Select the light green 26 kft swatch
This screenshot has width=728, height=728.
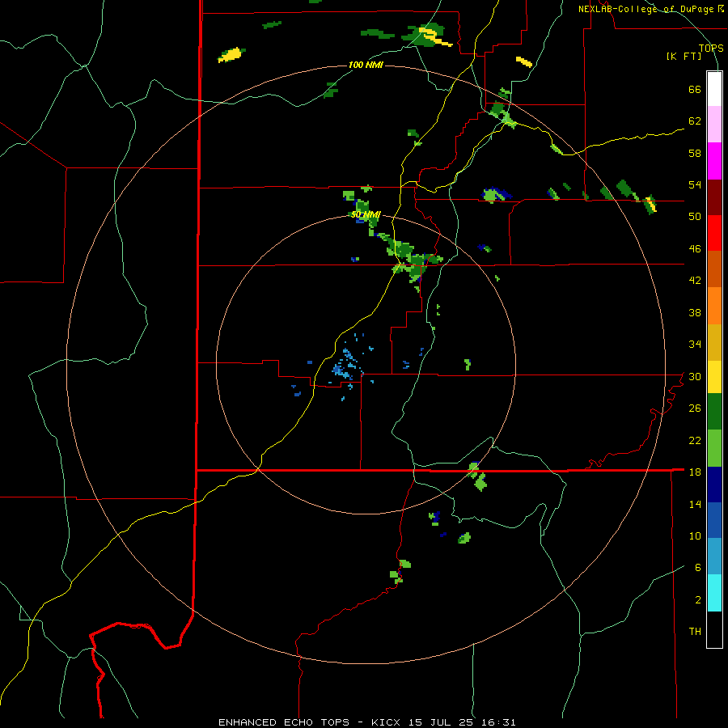click(714, 448)
